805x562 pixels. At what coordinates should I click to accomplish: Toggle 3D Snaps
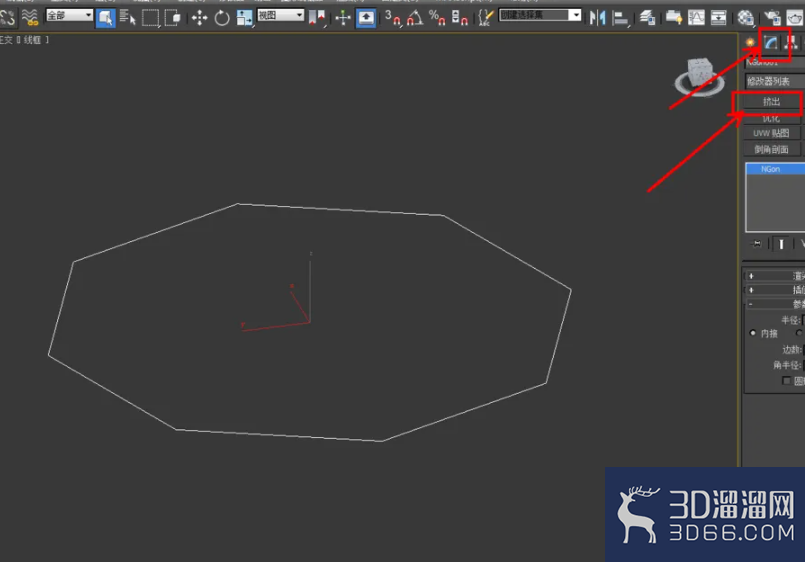coord(393,18)
